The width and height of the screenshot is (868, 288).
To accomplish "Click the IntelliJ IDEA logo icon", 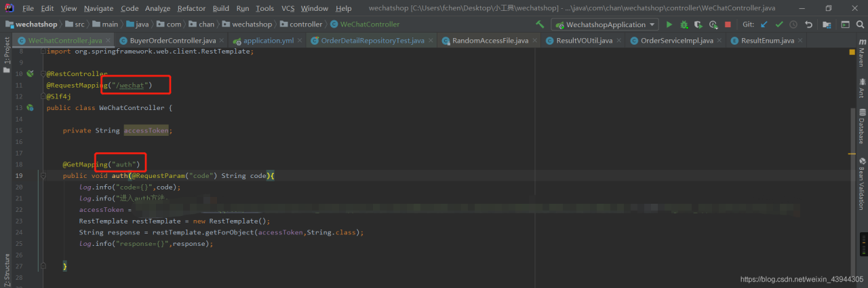I will pyautogui.click(x=9, y=8).
